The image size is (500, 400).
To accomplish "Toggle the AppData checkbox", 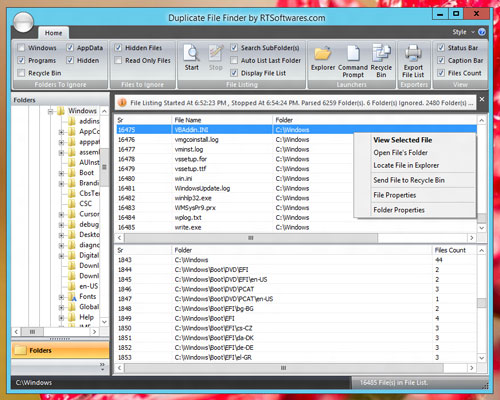I will click(70, 48).
